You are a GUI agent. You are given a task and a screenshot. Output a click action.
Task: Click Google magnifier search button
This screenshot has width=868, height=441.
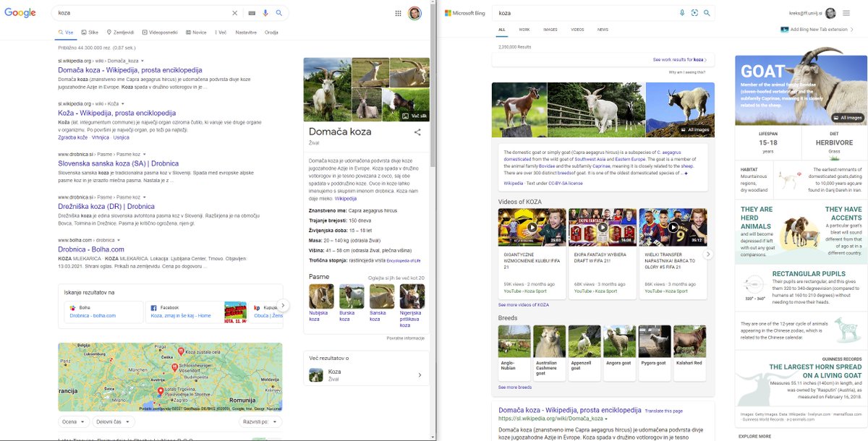(279, 13)
